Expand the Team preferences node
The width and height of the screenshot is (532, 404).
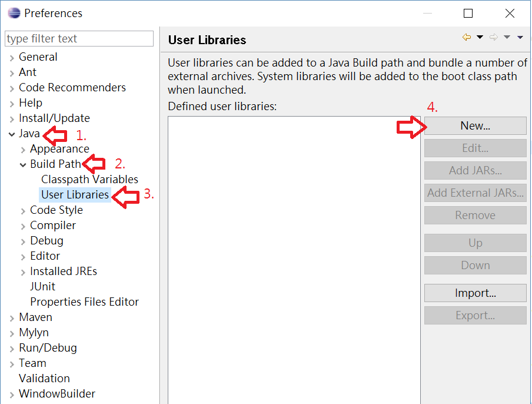coord(12,364)
